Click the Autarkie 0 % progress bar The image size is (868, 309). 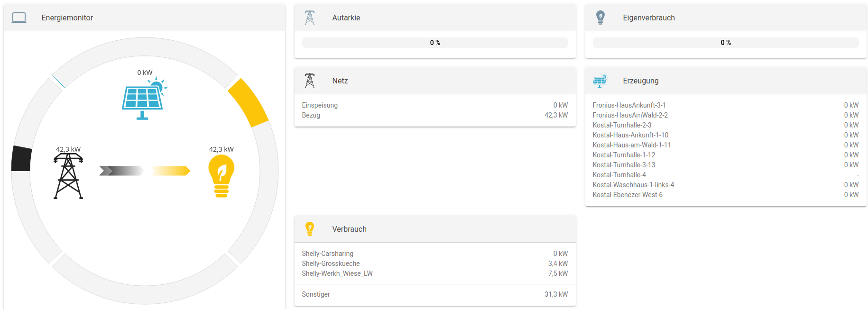pos(435,43)
